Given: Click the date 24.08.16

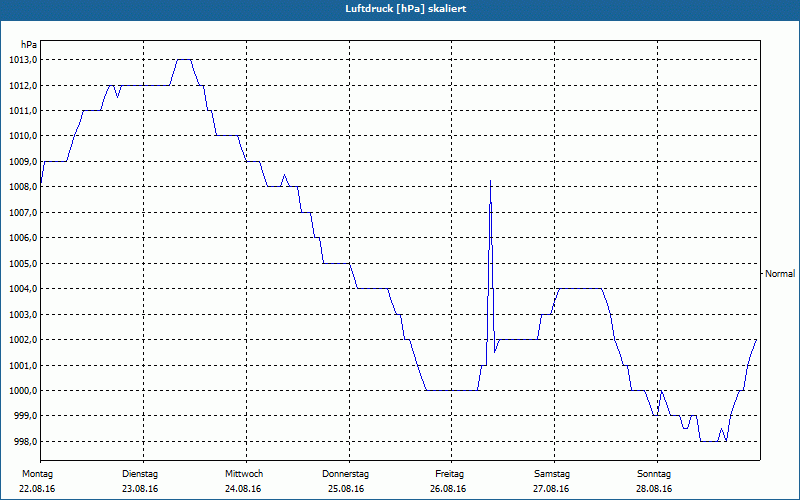Looking at the screenshot, I should pyautogui.click(x=243, y=489).
